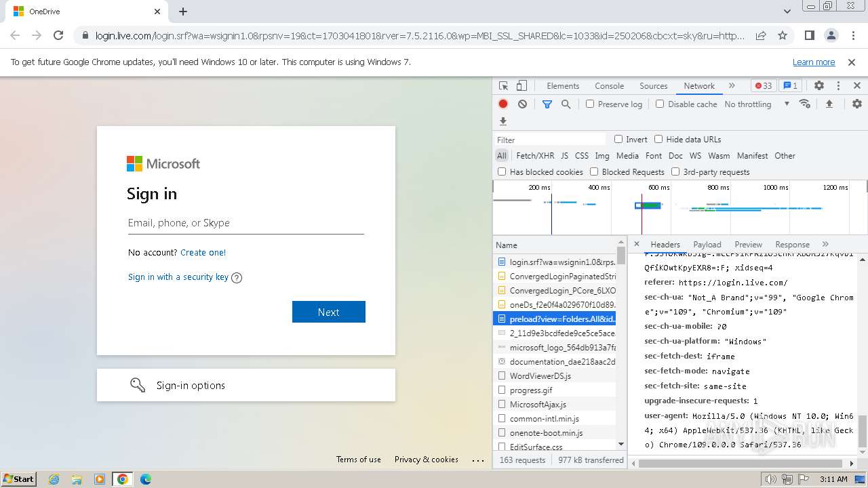Click the network Filter text field
The image size is (868, 488).
point(550,140)
